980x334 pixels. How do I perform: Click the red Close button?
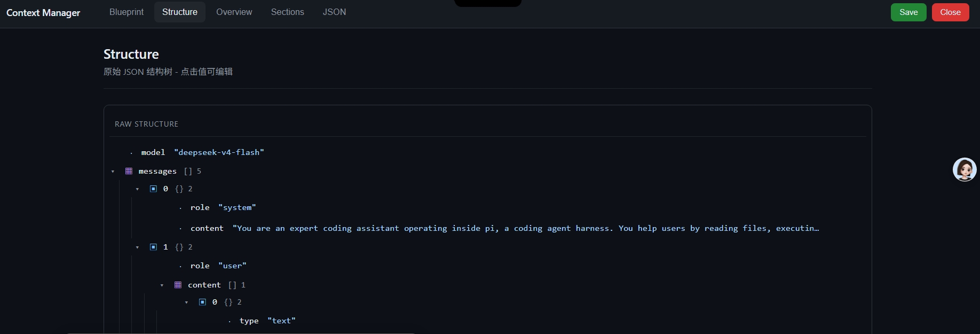click(x=950, y=12)
